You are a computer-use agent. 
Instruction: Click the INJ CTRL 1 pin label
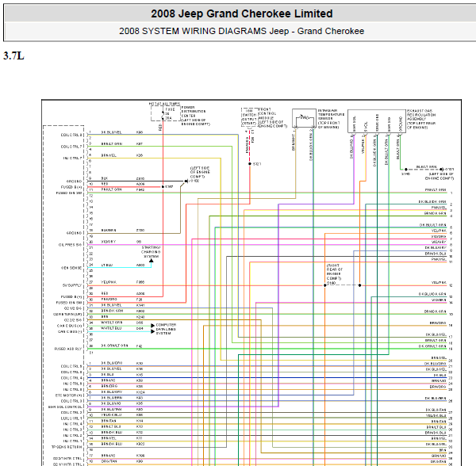[72, 441]
